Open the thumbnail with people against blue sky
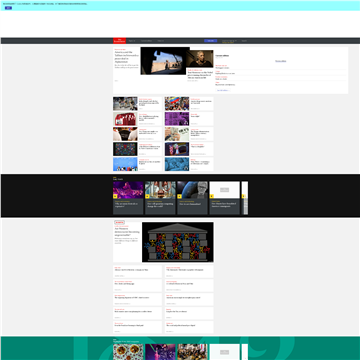This screenshot has width=360, height=360. coord(125,164)
